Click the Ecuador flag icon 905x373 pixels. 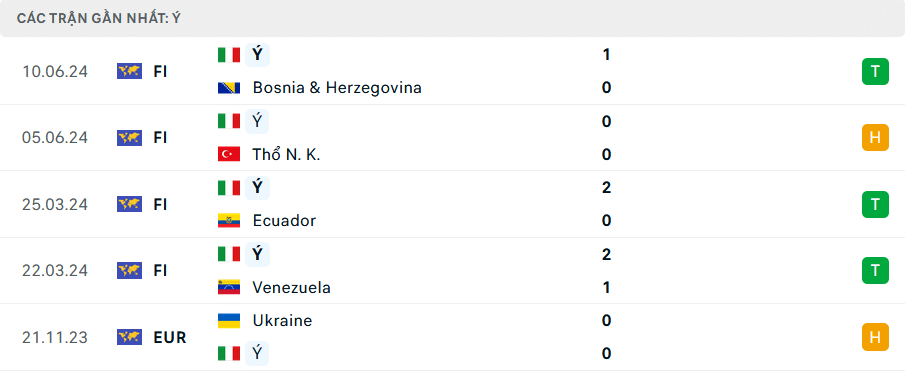[x=229, y=221]
